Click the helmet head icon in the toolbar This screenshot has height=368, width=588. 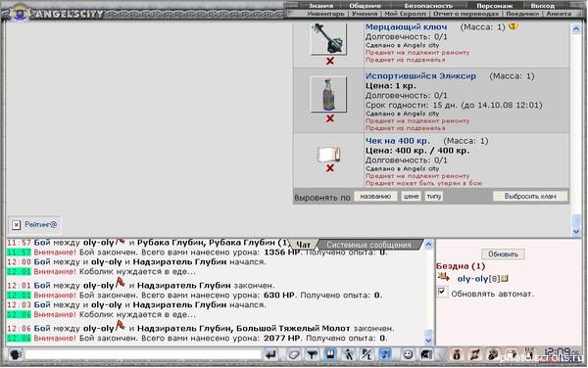(426, 354)
